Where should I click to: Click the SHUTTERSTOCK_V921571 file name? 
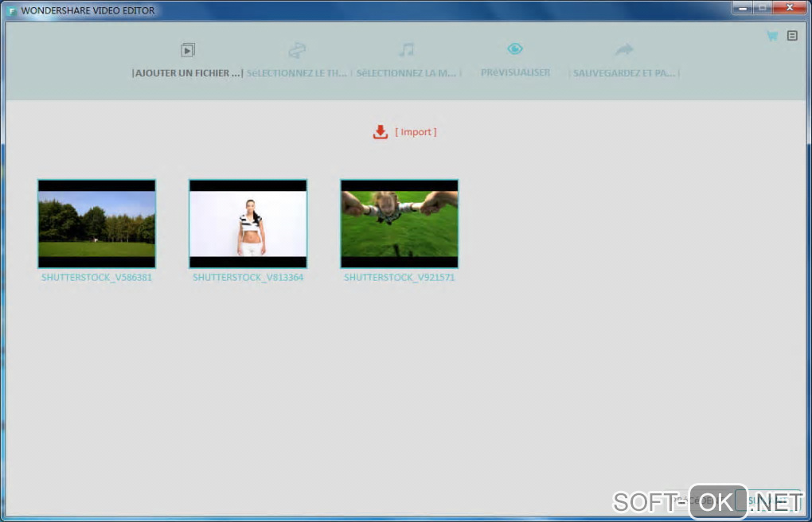coord(400,278)
